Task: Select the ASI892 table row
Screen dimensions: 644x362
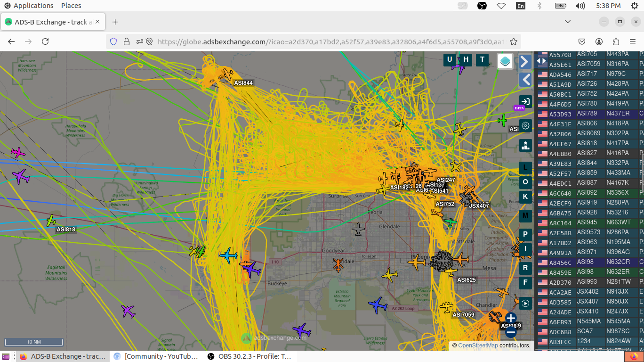Action: click(x=590, y=193)
